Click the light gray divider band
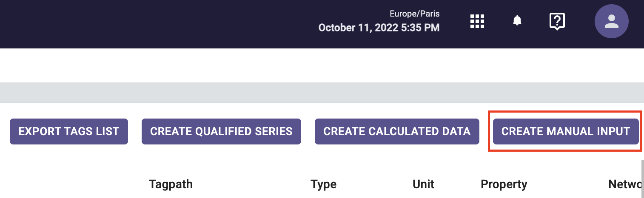This screenshot has width=644, height=198. pyautogui.click(x=322, y=92)
